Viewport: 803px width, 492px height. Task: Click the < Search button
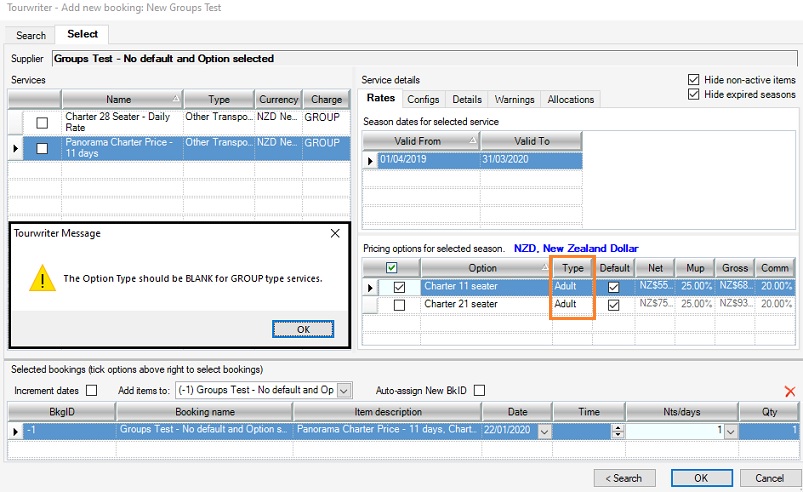point(624,477)
